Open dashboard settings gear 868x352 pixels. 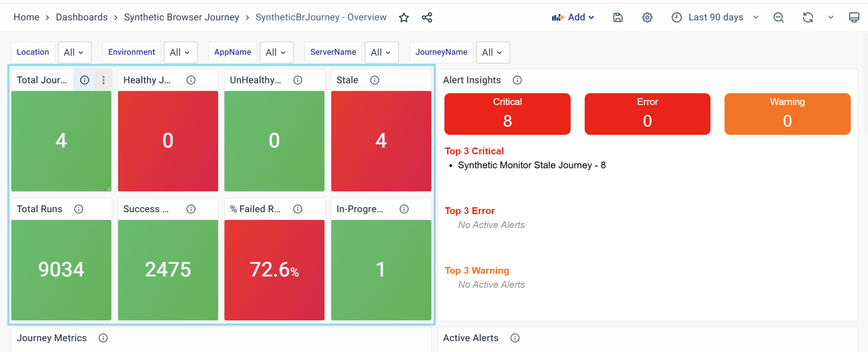[647, 18]
